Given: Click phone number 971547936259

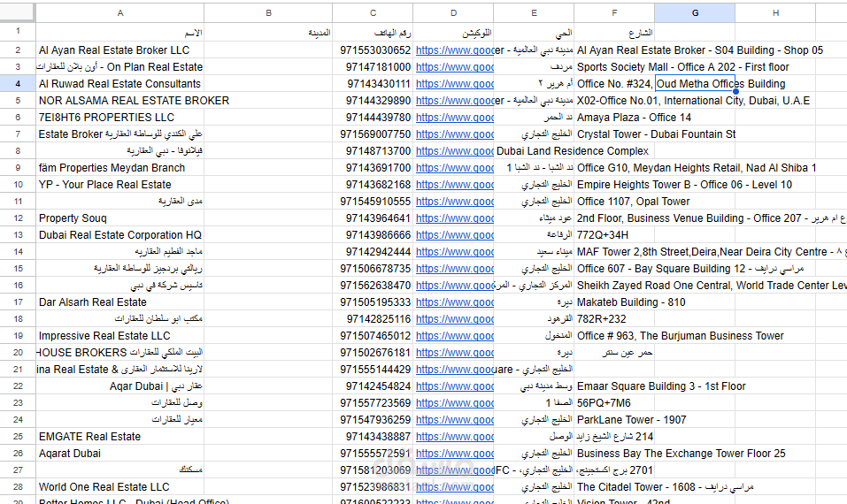Looking at the screenshot, I should pos(375,420).
